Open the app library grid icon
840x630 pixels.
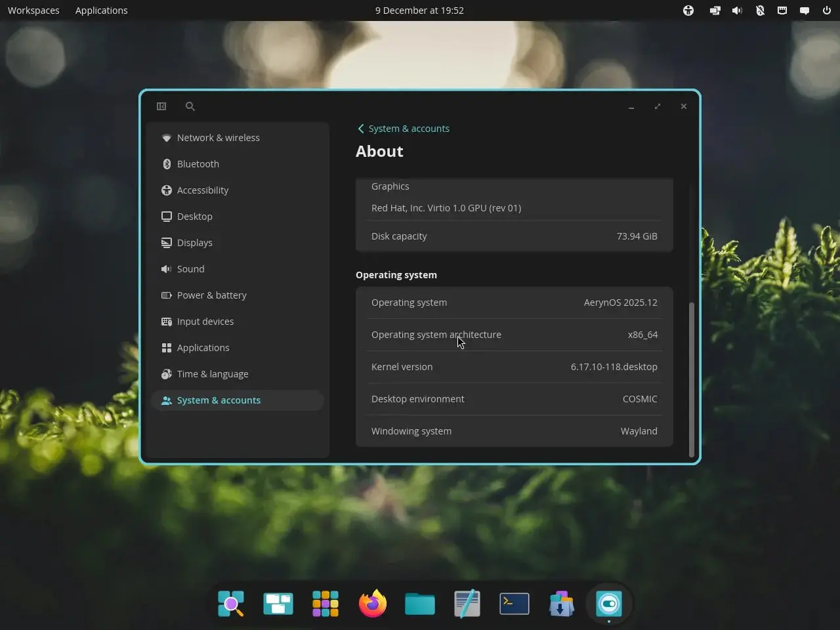[x=325, y=604]
